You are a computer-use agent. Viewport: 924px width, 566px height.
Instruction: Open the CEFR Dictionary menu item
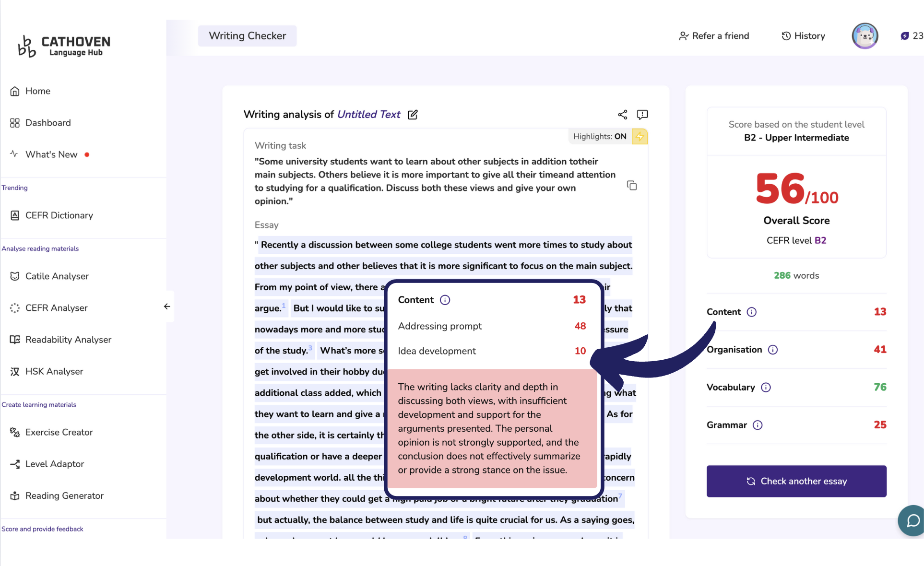[59, 215]
